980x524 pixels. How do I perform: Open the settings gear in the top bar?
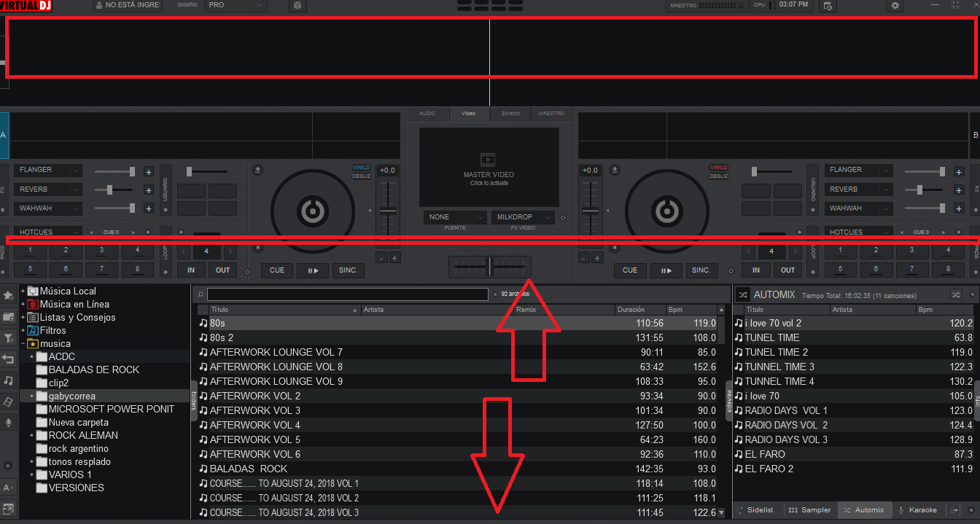895,5
